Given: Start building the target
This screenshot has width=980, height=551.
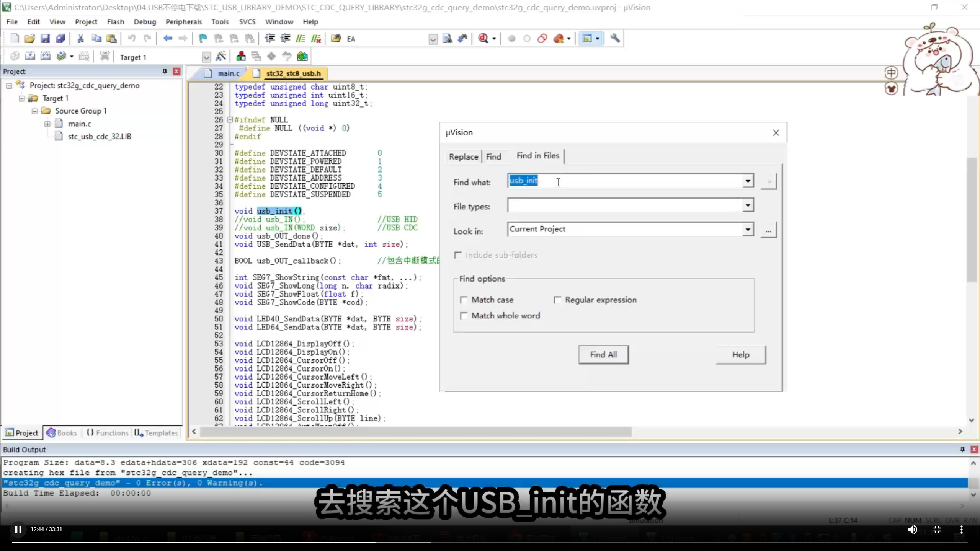Looking at the screenshot, I should click(x=30, y=56).
